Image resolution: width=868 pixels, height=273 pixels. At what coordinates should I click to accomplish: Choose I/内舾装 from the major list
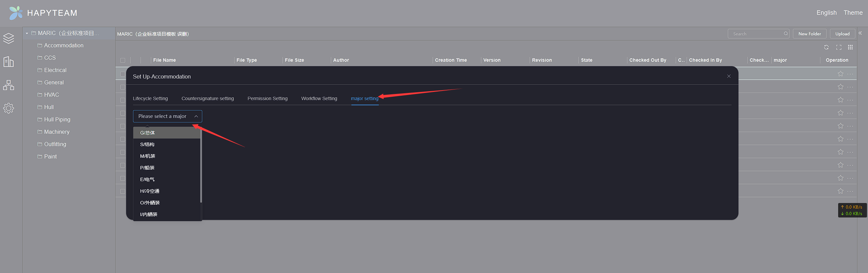[x=167, y=214]
